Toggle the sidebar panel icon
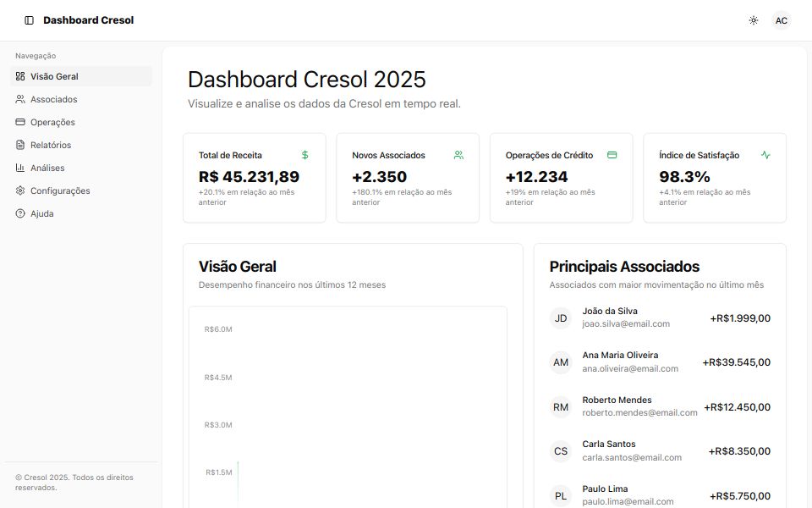Screen dimensions: 812x508 (30, 20)
